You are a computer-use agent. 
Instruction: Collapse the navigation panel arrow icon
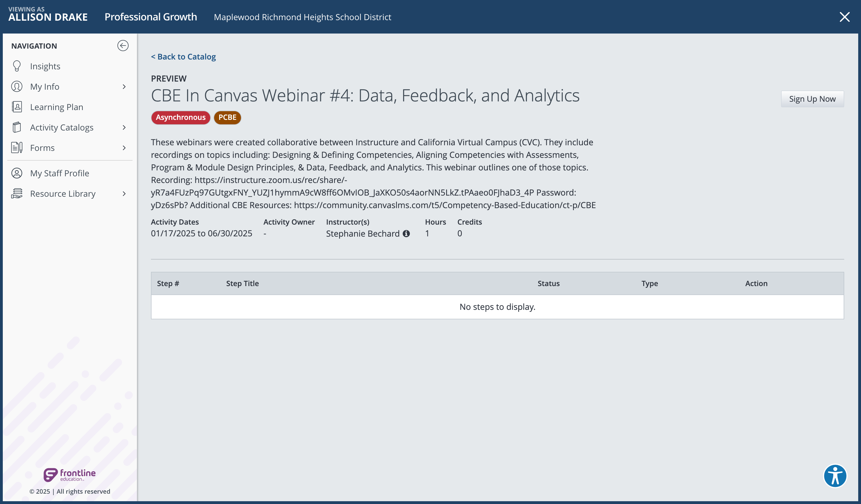point(123,46)
